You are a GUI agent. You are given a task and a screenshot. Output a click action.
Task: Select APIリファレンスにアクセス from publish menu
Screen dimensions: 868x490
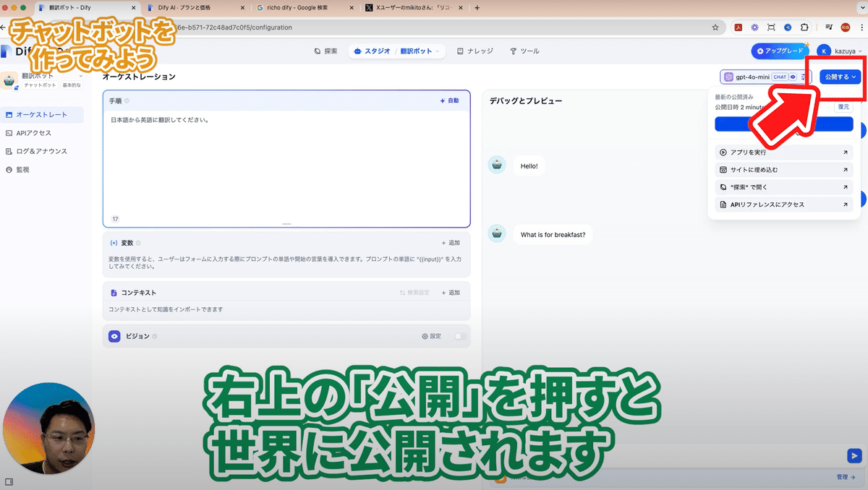(783, 205)
